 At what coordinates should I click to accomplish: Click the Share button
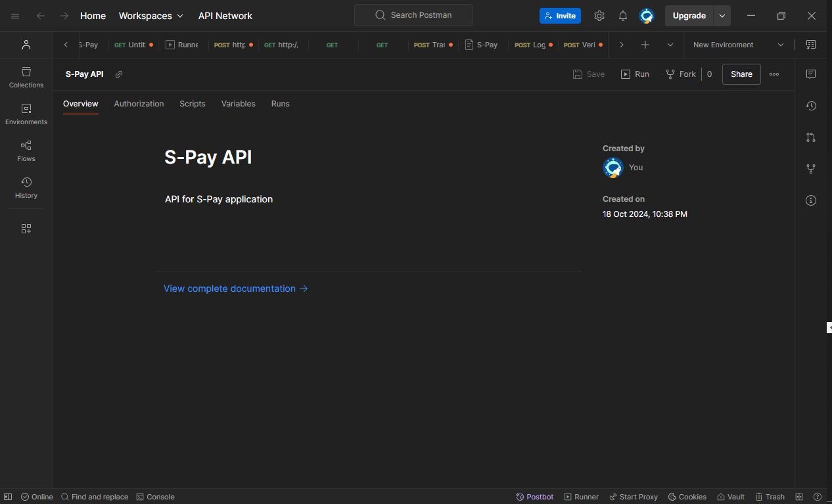[x=741, y=74]
